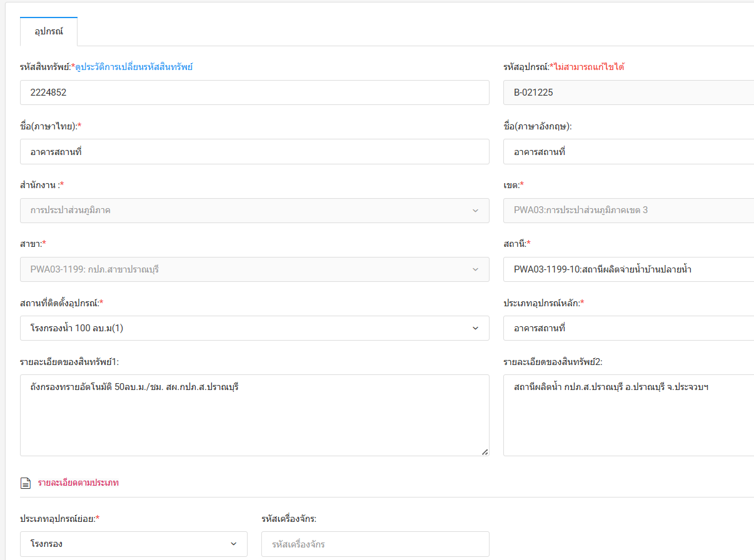Click the รายละเอียดของสินทรัพย์1 text area

point(254,415)
